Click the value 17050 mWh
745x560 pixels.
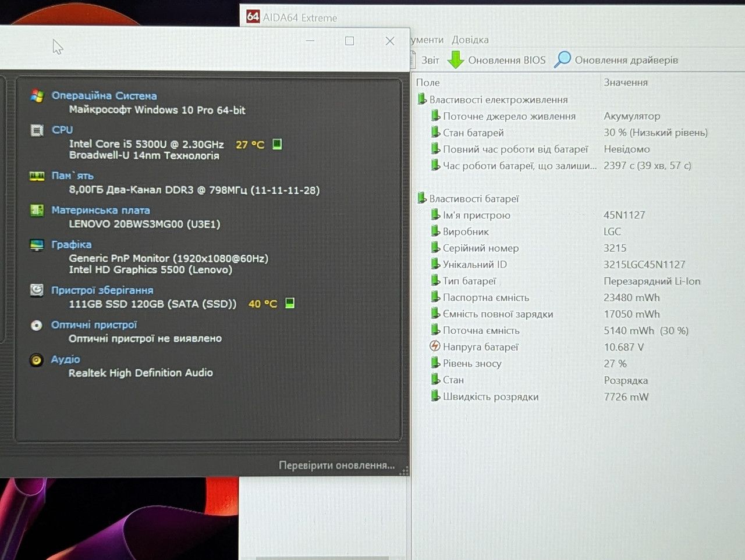click(632, 314)
